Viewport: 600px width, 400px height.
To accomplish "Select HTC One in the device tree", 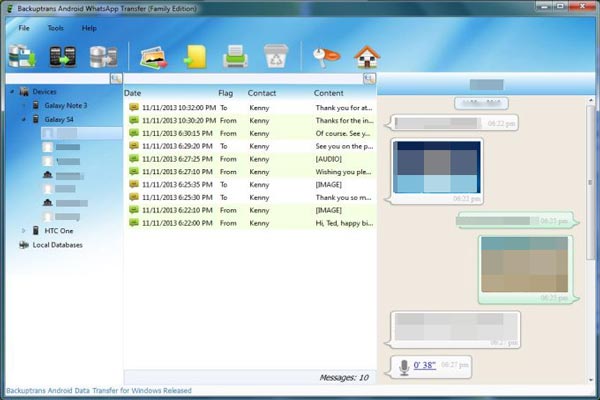I will [x=59, y=231].
